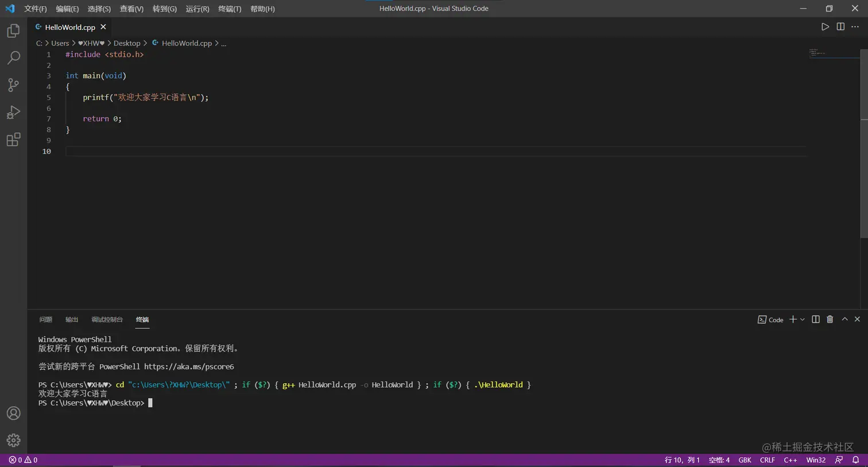Select the Code terminal instance
Viewport: 868px width, 467px height.
point(770,319)
